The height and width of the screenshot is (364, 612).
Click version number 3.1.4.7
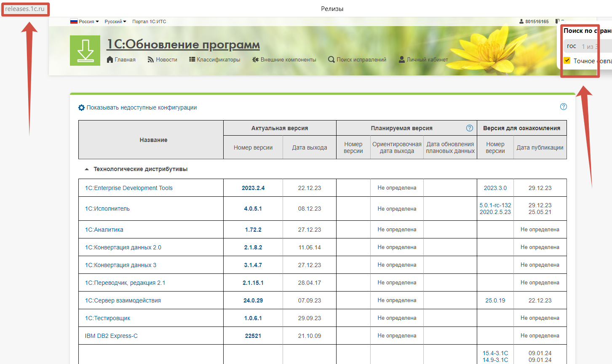click(253, 265)
